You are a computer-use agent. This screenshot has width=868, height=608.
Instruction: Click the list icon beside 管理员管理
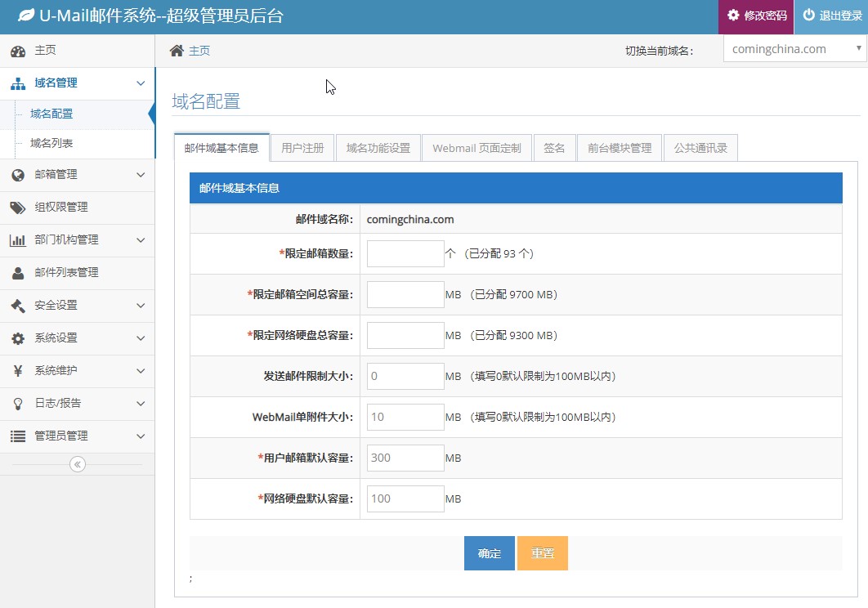(18, 436)
